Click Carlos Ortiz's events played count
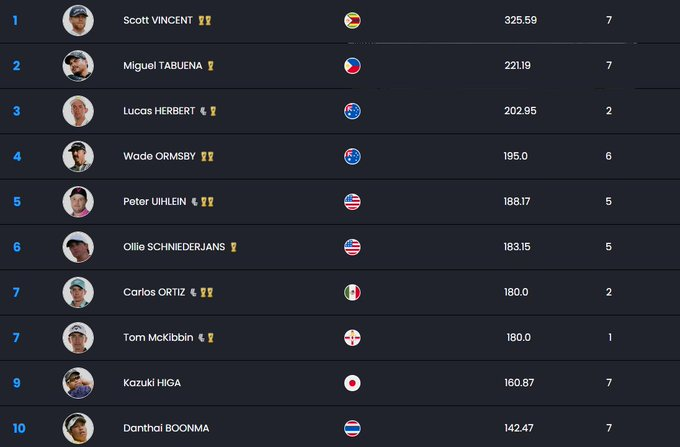Screen dimensions: 680x447 (x=609, y=292)
